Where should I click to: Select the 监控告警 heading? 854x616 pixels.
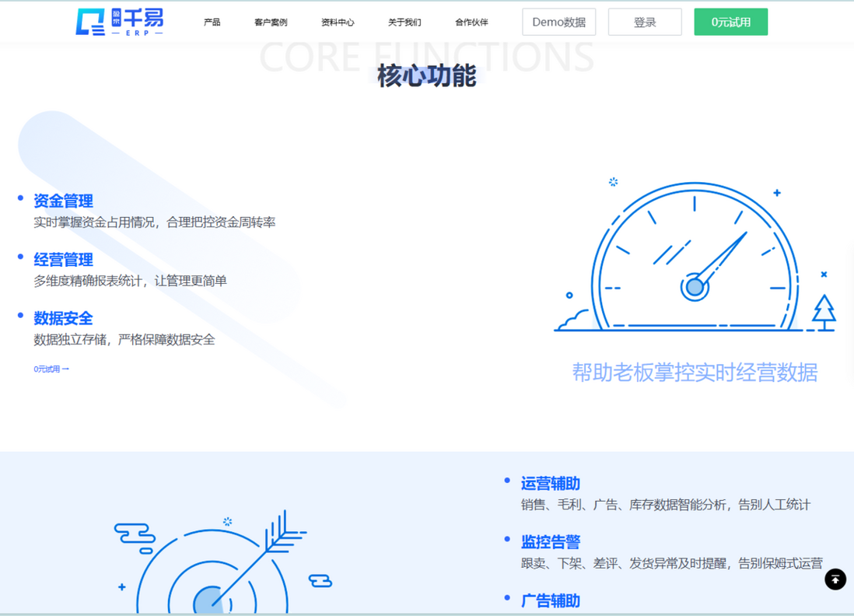click(x=551, y=542)
